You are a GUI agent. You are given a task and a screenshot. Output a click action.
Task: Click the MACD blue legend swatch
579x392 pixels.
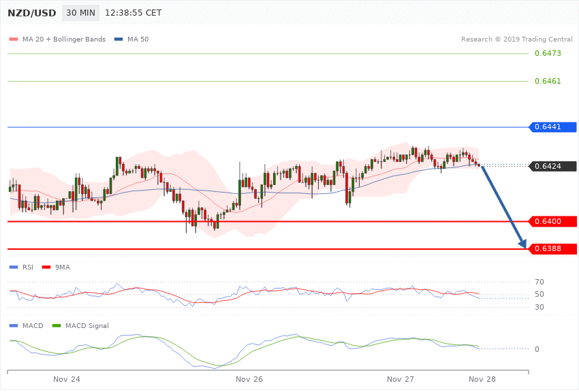(14, 326)
